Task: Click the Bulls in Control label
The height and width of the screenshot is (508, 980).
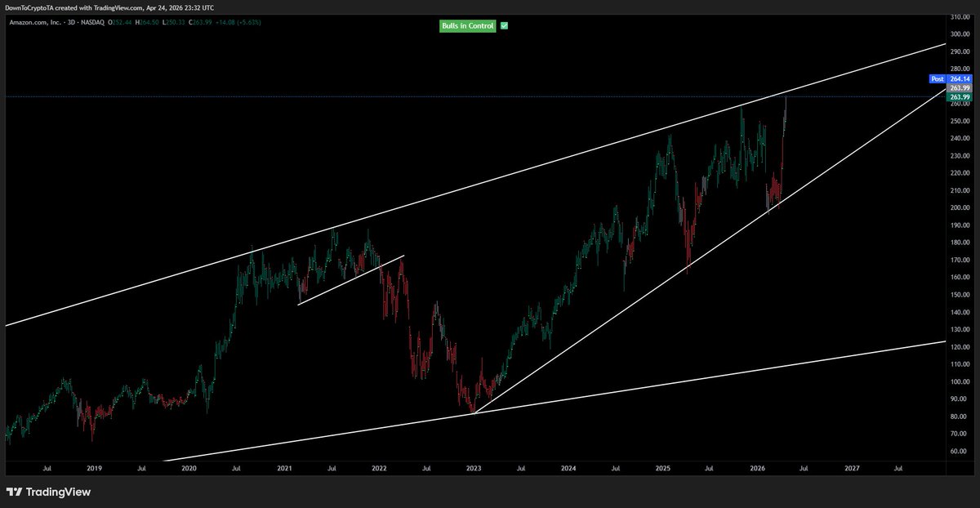Action: 468,26
